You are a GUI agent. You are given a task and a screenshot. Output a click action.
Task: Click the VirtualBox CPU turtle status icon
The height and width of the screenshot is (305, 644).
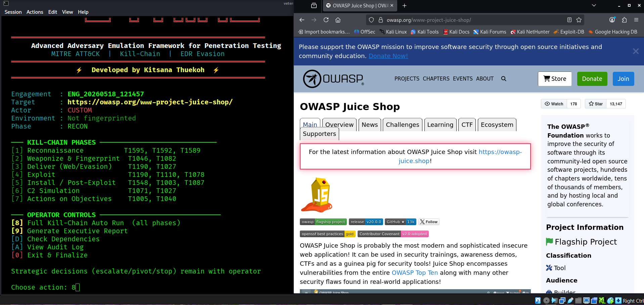click(x=602, y=301)
